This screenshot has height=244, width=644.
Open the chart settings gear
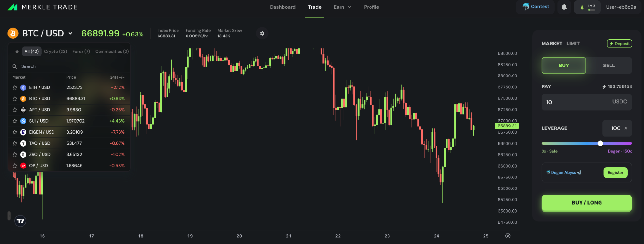(262, 33)
